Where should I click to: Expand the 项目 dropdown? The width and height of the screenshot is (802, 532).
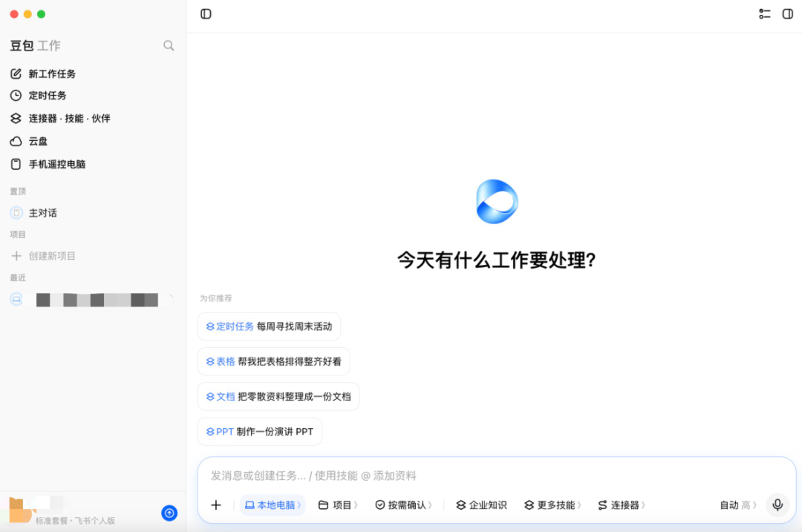(x=338, y=505)
